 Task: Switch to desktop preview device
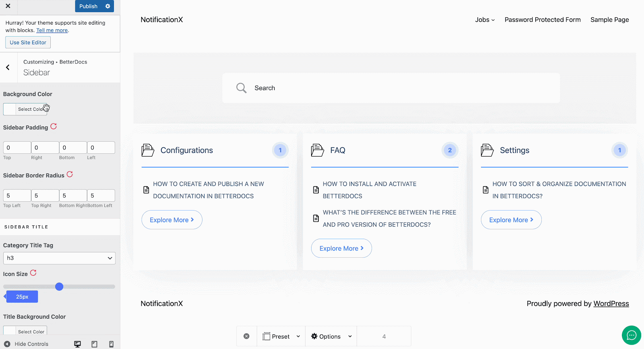click(78, 344)
